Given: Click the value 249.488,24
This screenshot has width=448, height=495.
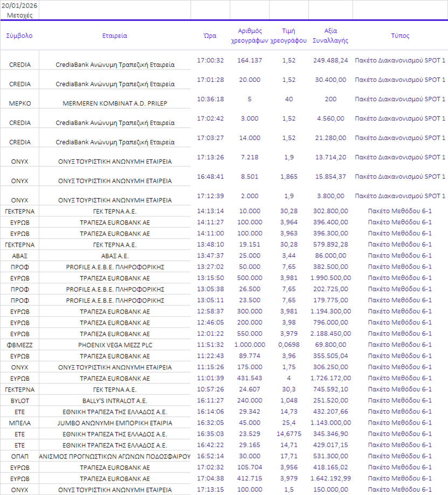Looking at the screenshot, I should (x=330, y=60).
